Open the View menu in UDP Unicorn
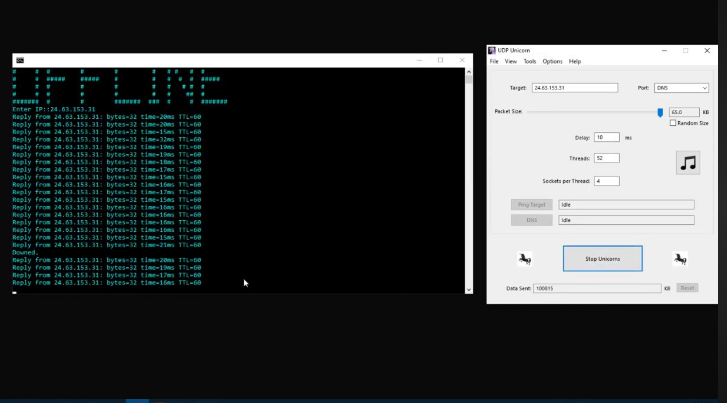The width and height of the screenshot is (727, 403). (510, 61)
